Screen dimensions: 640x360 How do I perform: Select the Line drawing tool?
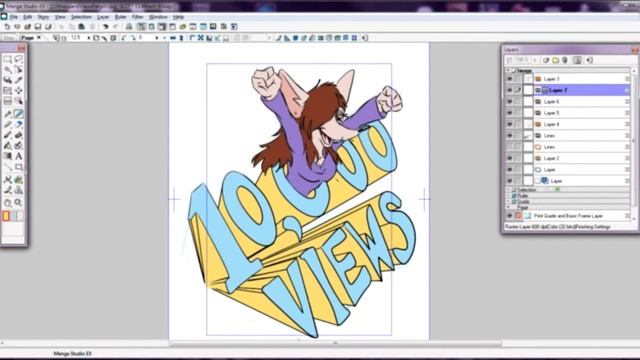pyautogui.click(x=7, y=167)
